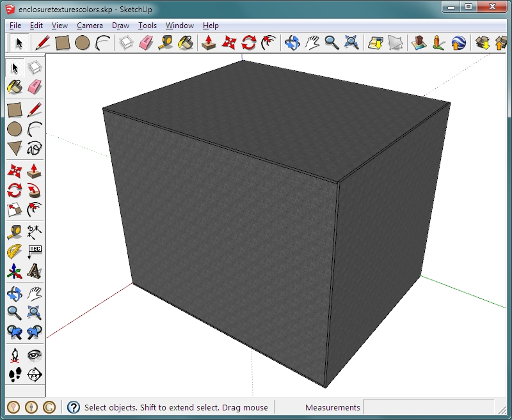Click Zoom Extents in top toolbar
The image size is (512, 420).
pyautogui.click(x=351, y=43)
